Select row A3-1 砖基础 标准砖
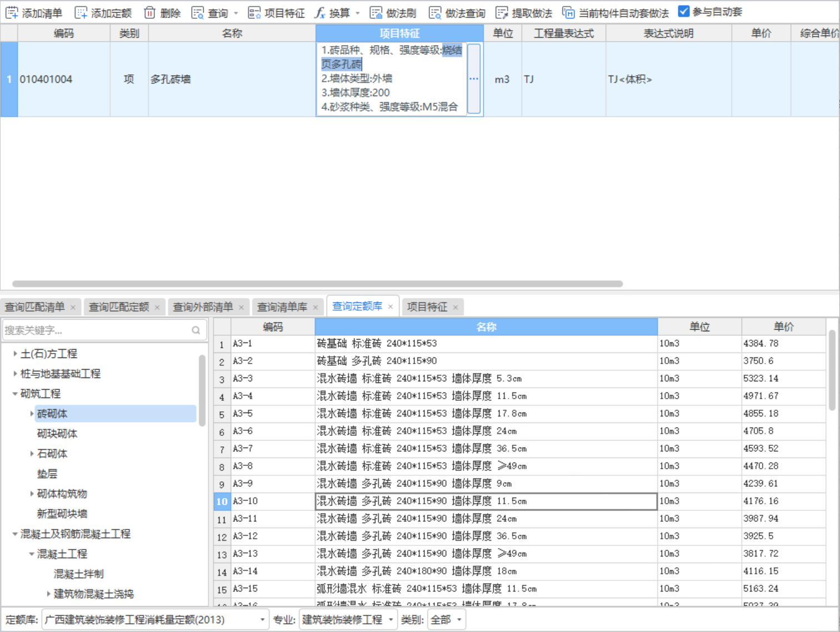The width and height of the screenshot is (840, 632). (519, 344)
